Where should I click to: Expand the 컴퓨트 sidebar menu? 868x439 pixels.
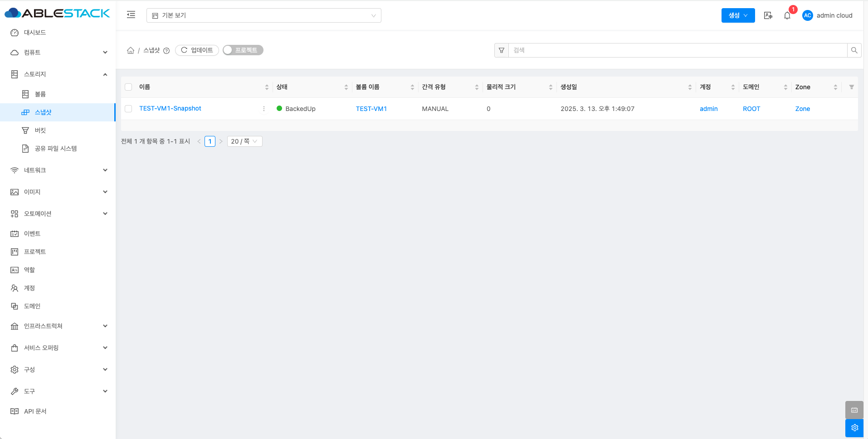coord(58,53)
